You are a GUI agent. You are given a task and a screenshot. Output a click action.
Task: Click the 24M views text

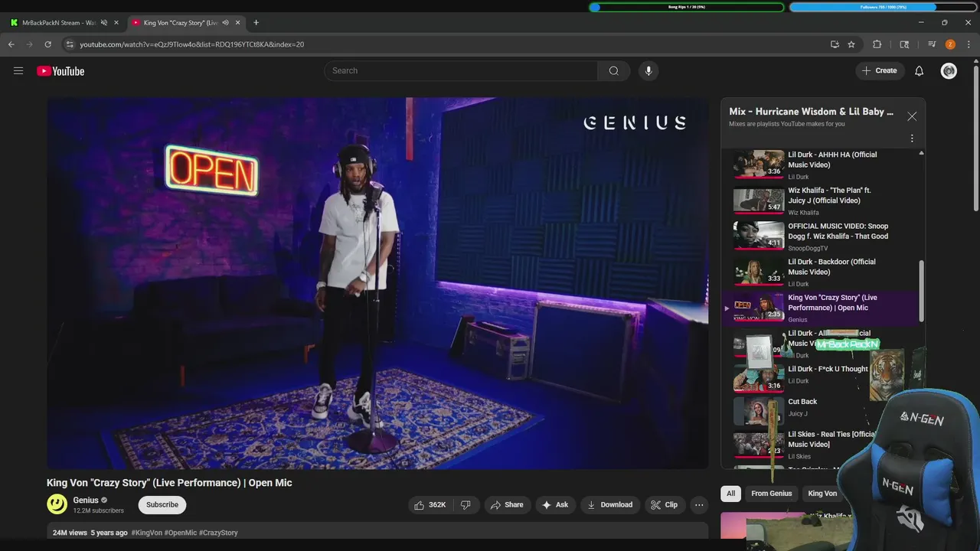pos(70,533)
